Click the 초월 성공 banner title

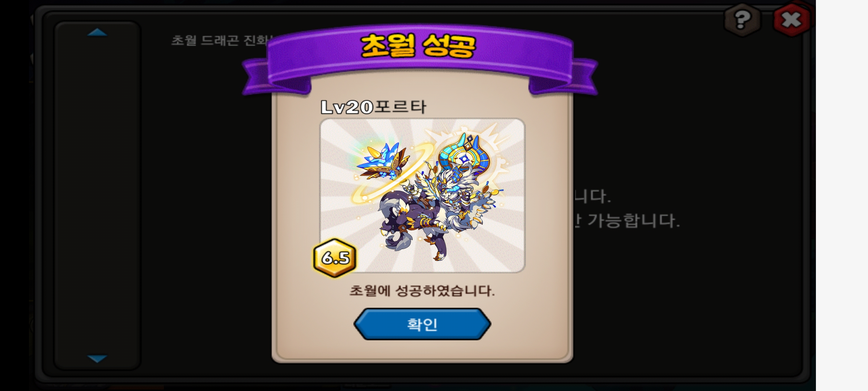pyautogui.click(x=418, y=46)
